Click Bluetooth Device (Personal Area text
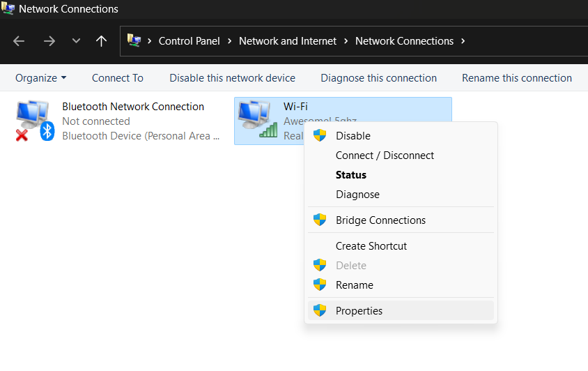Image resolution: width=588 pixels, height=371 pixels. 141,136
